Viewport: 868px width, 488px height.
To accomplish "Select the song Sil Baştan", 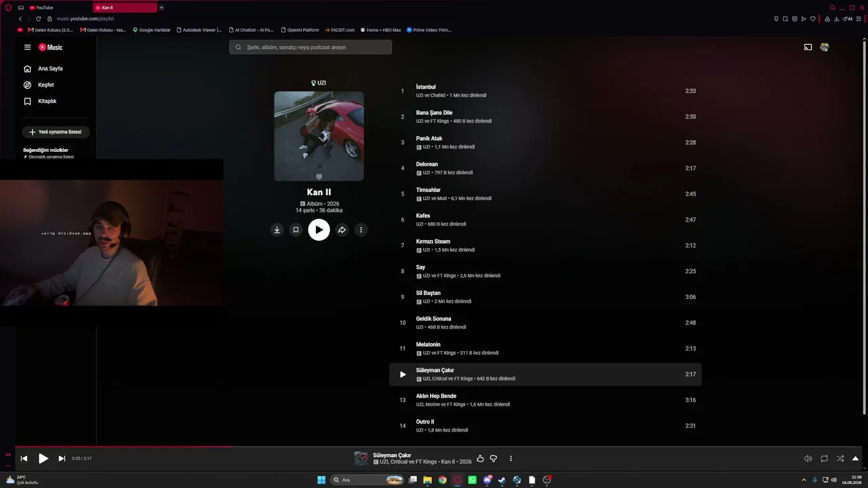I will [x=429, y=293].
